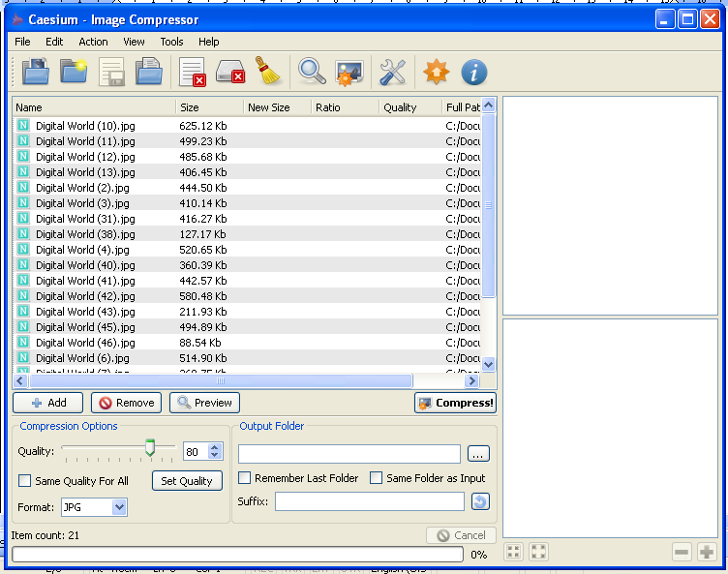
Task: Open the Format JPG dropdown
Action: point(119,507)
